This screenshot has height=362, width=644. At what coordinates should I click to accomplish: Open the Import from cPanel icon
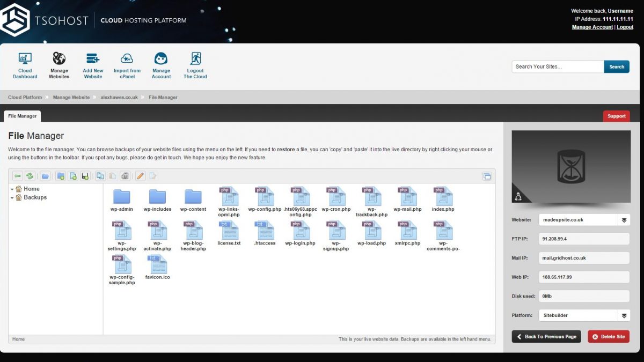click(x=127, y=58)
